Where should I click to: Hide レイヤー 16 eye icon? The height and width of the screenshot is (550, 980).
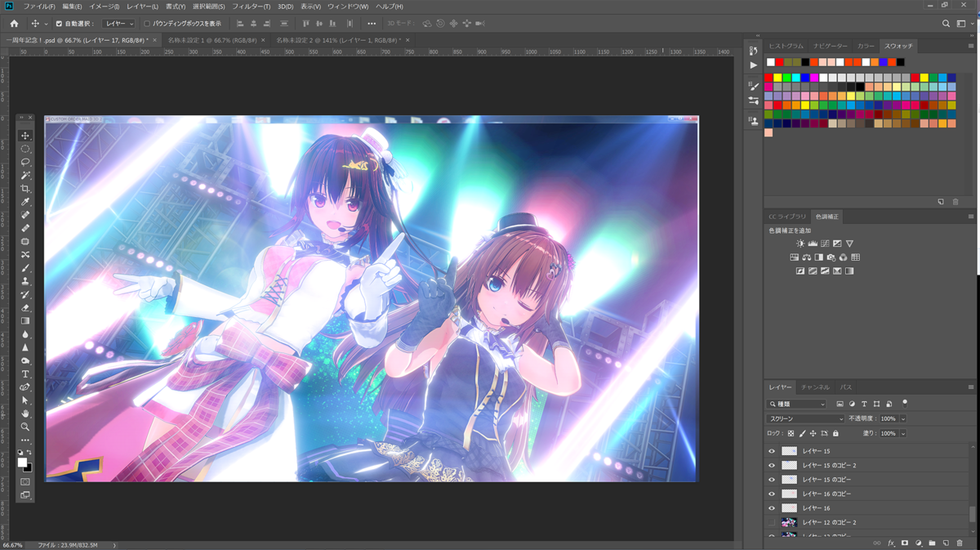coord(772,508)
